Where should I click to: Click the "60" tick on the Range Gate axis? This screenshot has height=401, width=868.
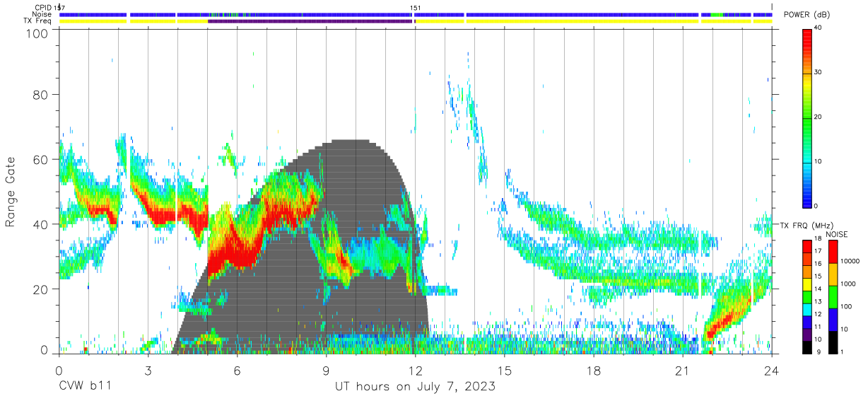point(42,159)
